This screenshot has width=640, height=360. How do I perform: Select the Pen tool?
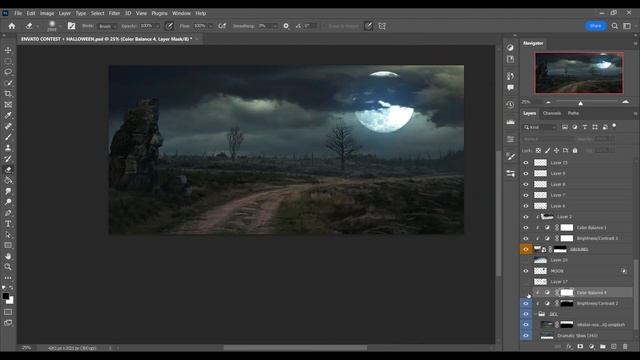(8, 213)
